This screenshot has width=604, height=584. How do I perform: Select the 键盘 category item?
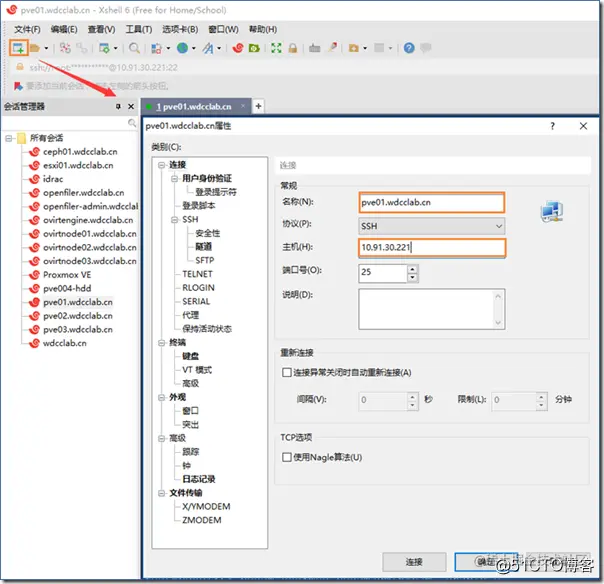click(x=191, y=356)
